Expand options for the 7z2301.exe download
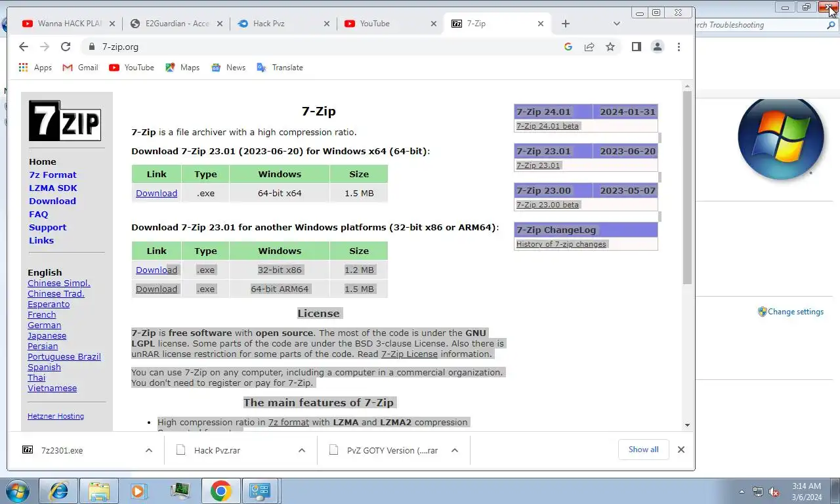This screenshot has height=504, width=840. click(149, 450)
